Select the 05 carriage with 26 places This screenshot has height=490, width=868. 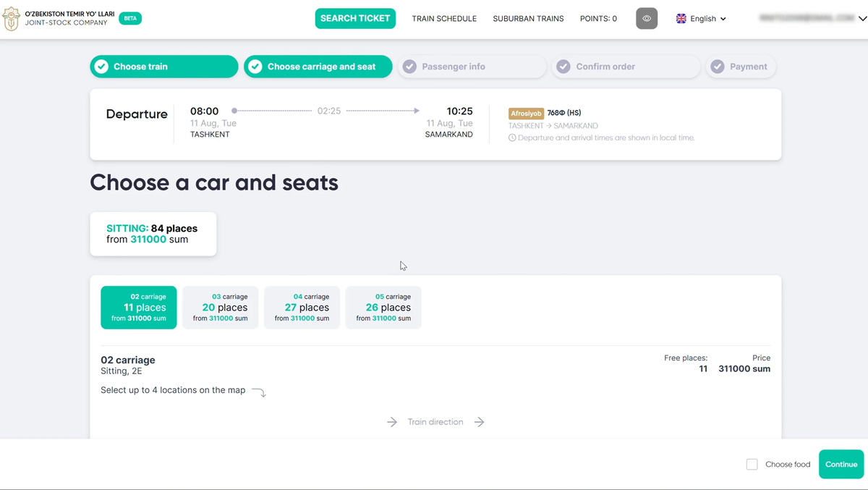click(x=384, y=308)
